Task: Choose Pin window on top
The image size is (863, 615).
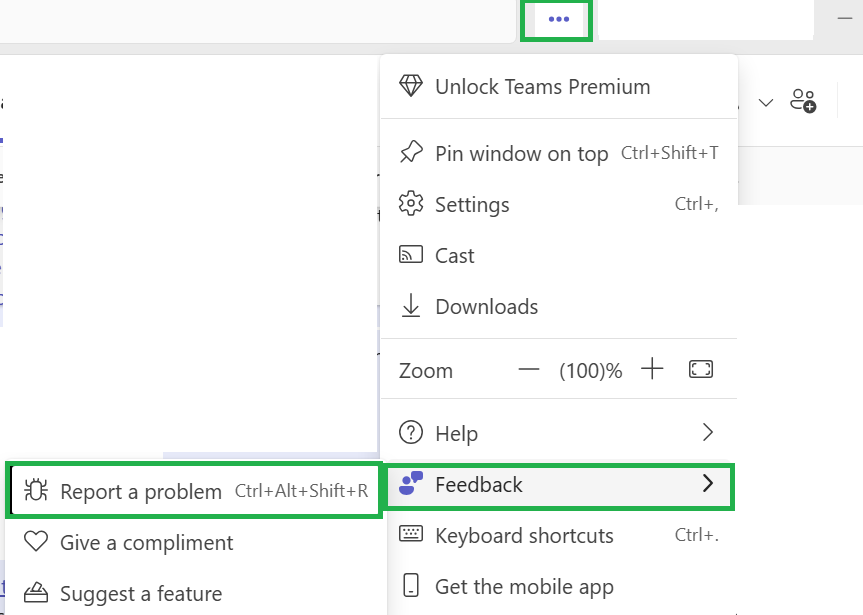Action: pos(559,153)
